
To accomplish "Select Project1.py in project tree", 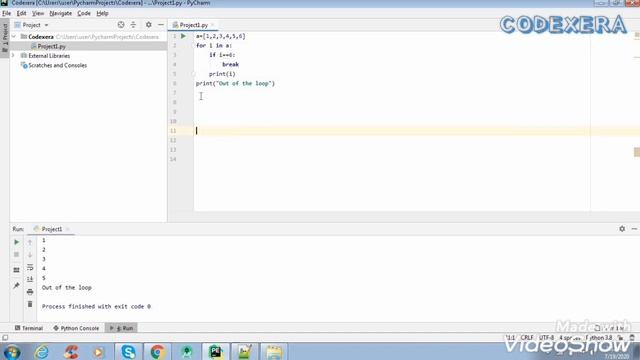I will (x=51, y=46).
